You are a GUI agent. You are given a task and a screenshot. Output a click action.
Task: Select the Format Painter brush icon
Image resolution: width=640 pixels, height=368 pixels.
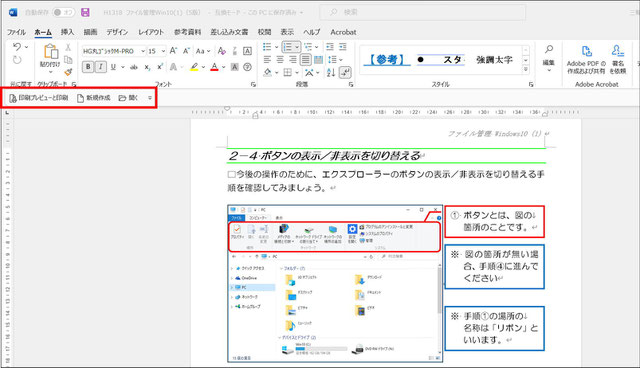click(68, 72)
